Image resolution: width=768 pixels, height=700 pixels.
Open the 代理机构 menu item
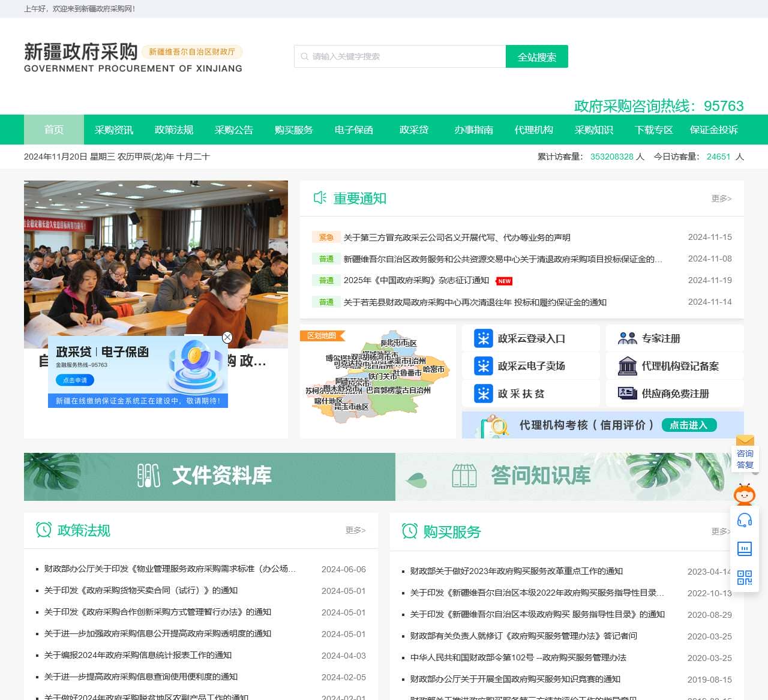534,130
